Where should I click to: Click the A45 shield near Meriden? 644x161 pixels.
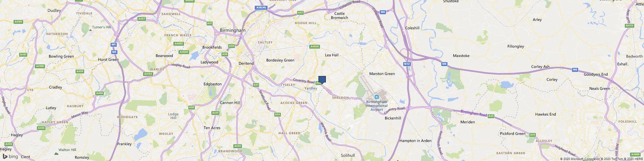tap(491, 116)
